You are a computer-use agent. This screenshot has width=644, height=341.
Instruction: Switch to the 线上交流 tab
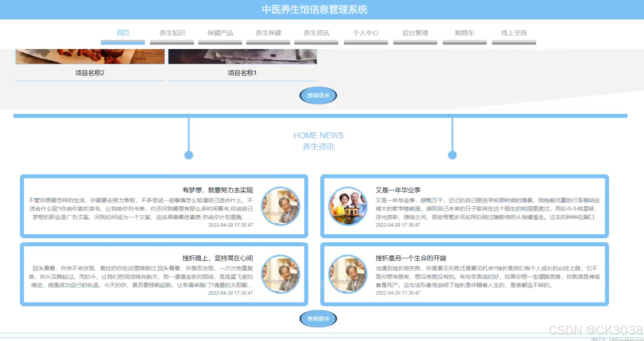(x=514, y=33)
